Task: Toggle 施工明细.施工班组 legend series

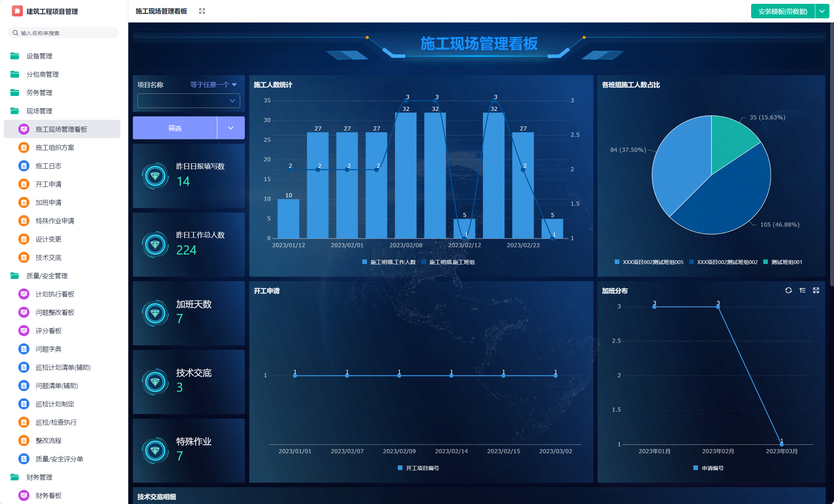Action: (x=451, y=262)
